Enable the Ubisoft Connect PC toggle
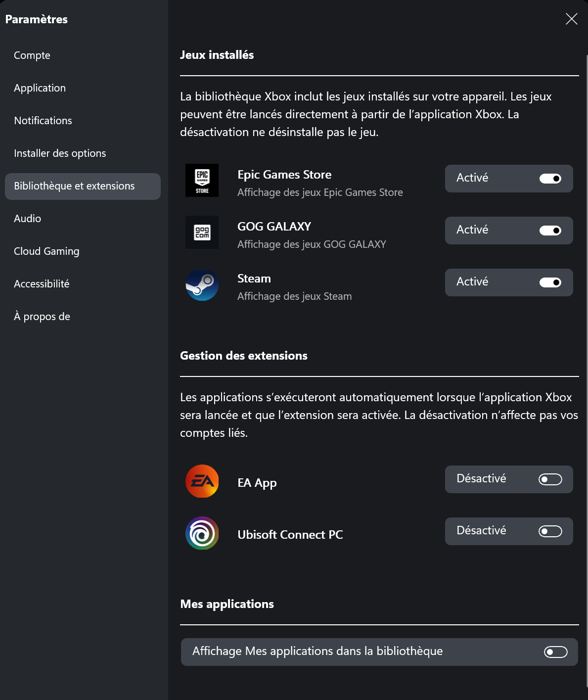 (x=550, y=531)
